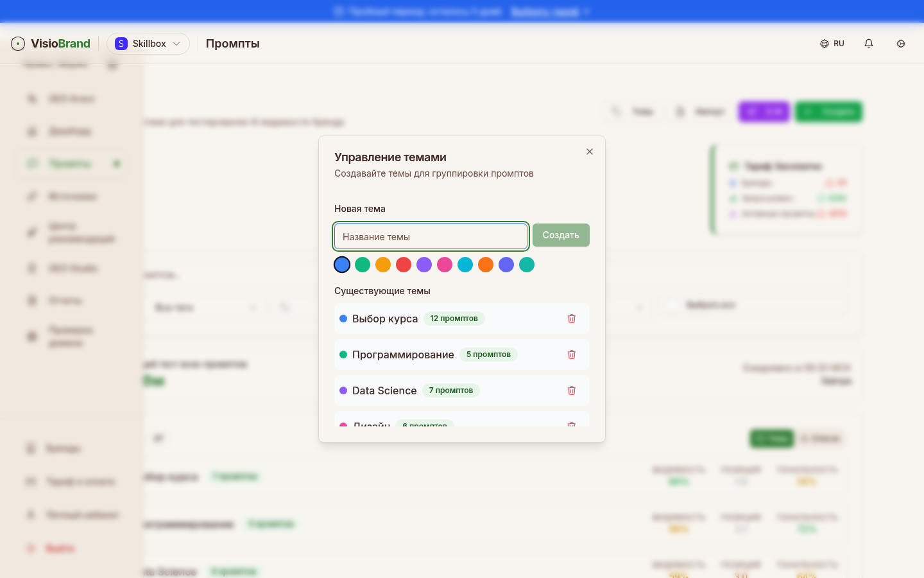The height and width of the screenshot is (578, 924).
Task: Select the blue theme color
Action: pos(342,265)
